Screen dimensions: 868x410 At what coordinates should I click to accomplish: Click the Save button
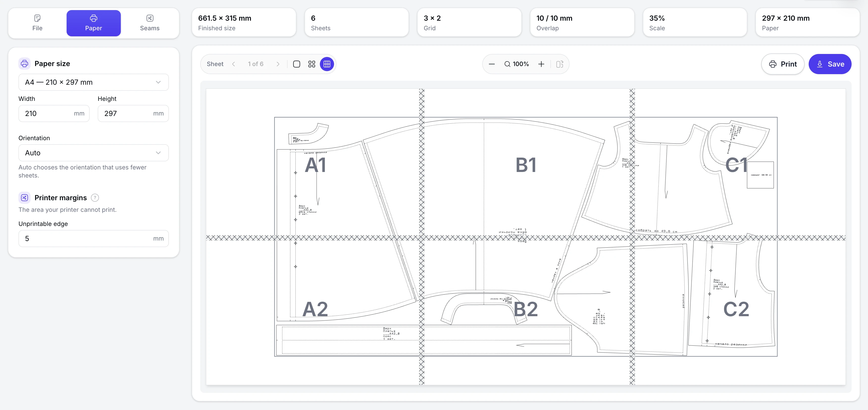coord(830,64)
